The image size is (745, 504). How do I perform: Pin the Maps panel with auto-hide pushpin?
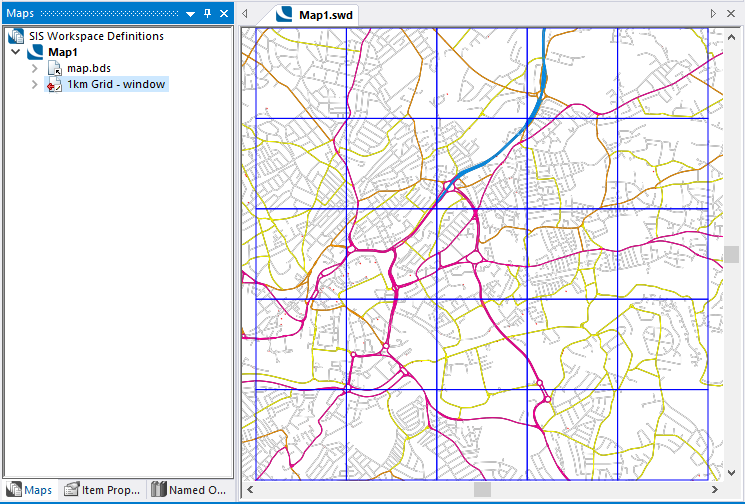(208, 14)
